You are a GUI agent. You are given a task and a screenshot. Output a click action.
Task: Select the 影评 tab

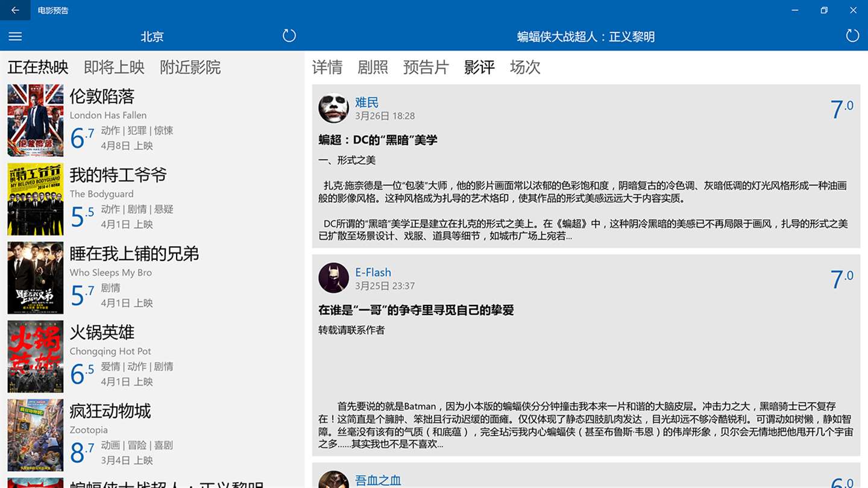480,67
